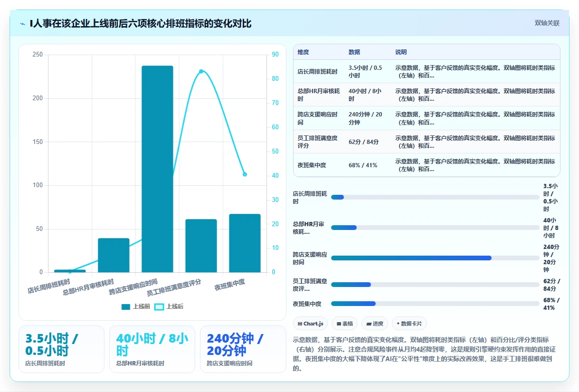Click the dashboard title heading
The height and width of the screenshot is (392, 579).
tap(141, 23)
